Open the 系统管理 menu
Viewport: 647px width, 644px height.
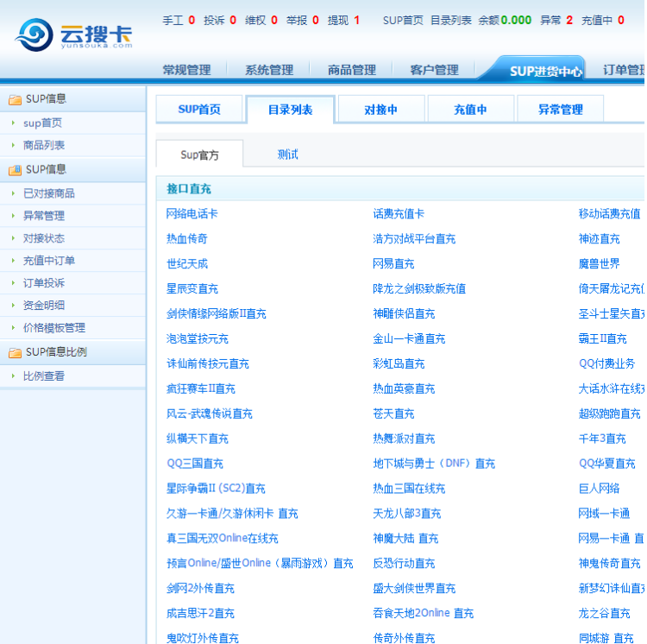point(269,70)
